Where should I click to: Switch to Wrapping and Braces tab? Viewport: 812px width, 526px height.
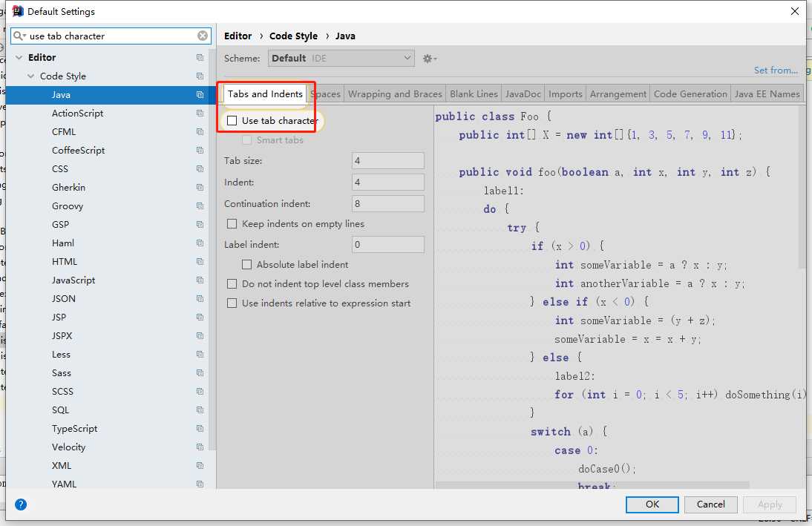tap(395, 94)
